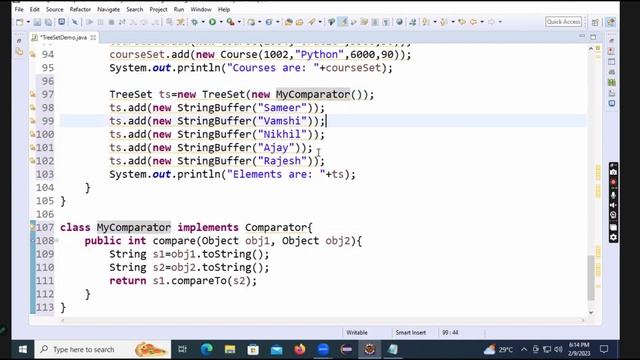Close the TreeSetDemo.java tab
The width and height of the screenshot is (640, 360).
pyautogui.click(x=93, y=37)
